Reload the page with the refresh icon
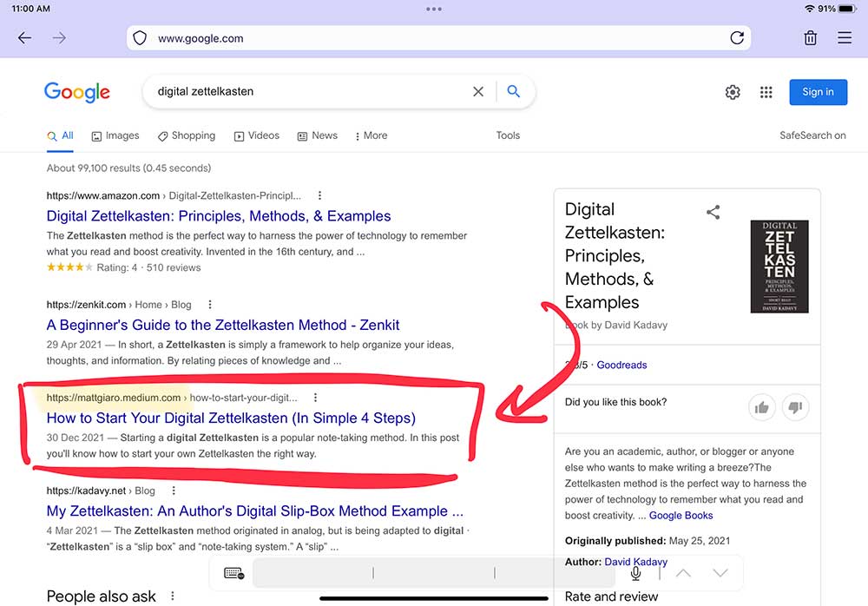Viewport: 868px width, 606px height. pos(737,37)
